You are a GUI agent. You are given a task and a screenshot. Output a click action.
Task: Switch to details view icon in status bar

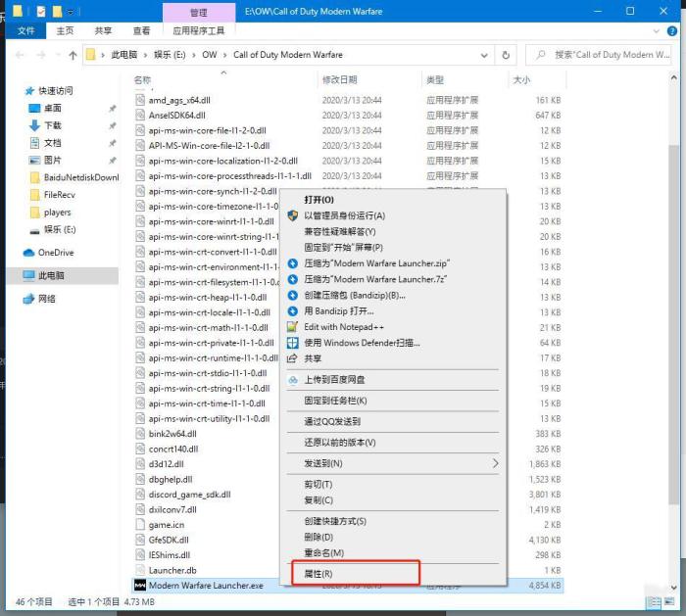pyautogui.click(x=654, y=602)
